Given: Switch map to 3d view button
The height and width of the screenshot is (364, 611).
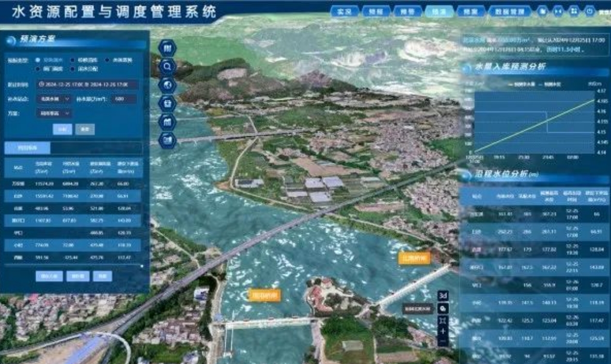Looking at the screenshot, I should [442, 295].
